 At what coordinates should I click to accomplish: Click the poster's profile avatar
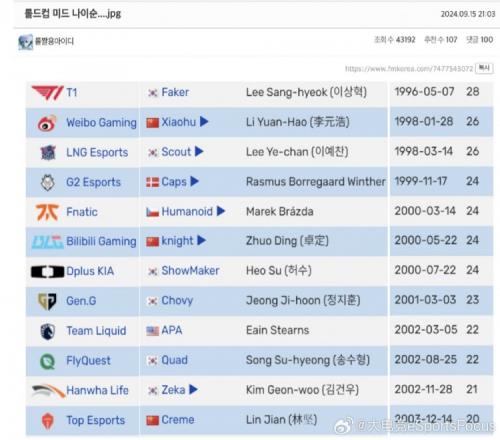(26, 42)
